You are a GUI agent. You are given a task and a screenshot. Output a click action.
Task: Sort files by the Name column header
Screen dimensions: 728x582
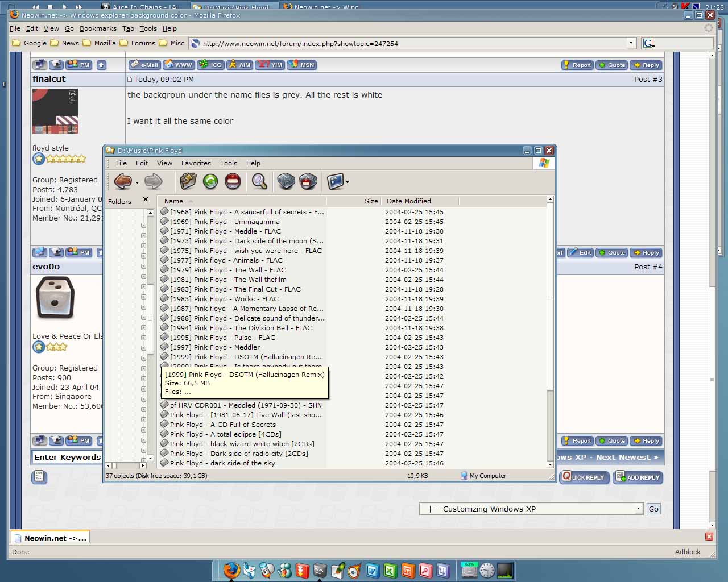click(x=174, y=201)
